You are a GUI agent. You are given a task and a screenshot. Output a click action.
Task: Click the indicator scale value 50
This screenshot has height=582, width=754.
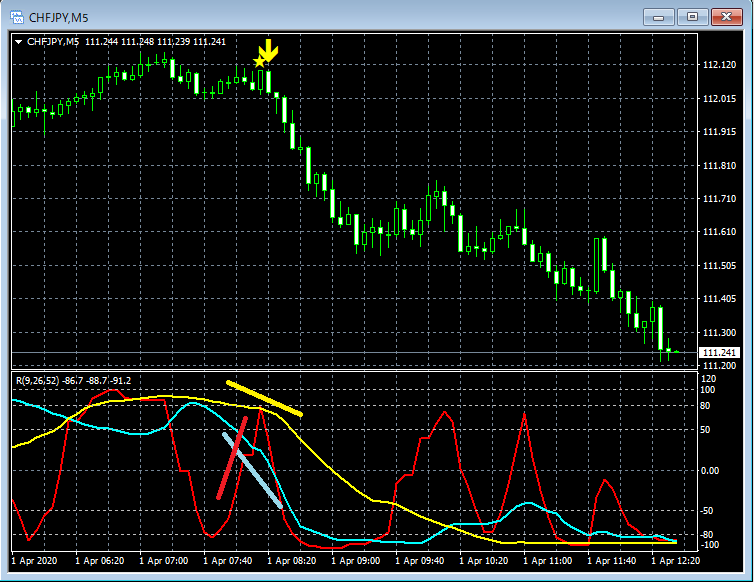pos(705,430)
